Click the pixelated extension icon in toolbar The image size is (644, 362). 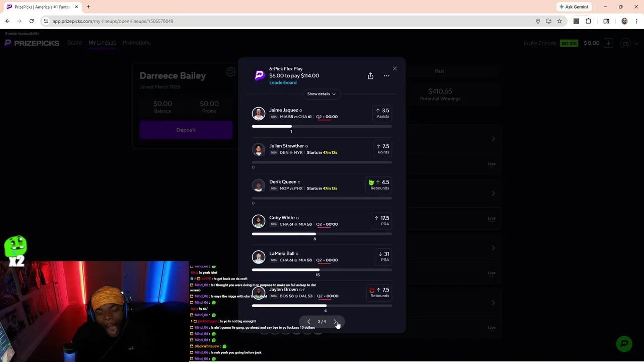point(576,21)
